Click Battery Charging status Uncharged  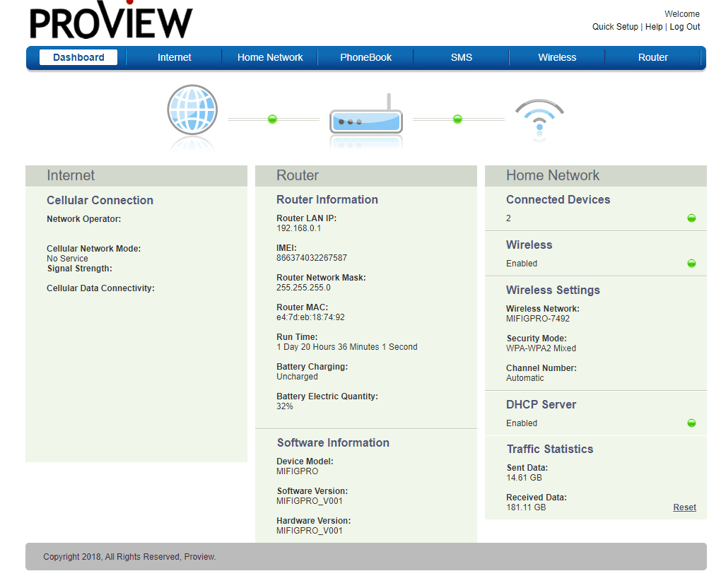coord(297,377)
